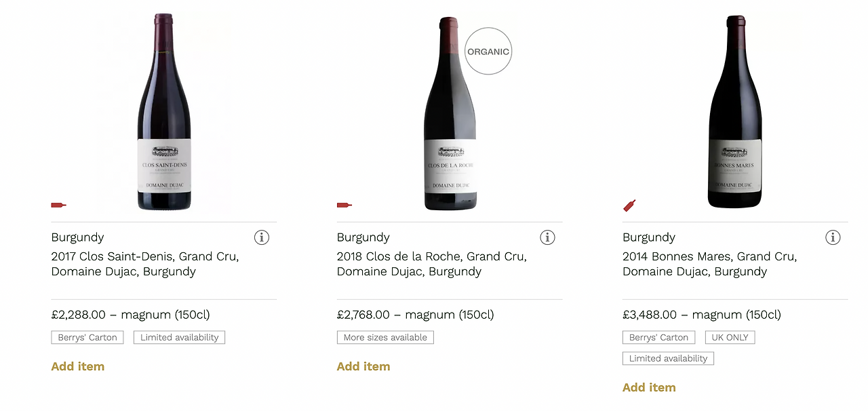Click red bottle icon under Clos de la Roche
Screen dimensions: 868x411
click(x=344, y=205)
